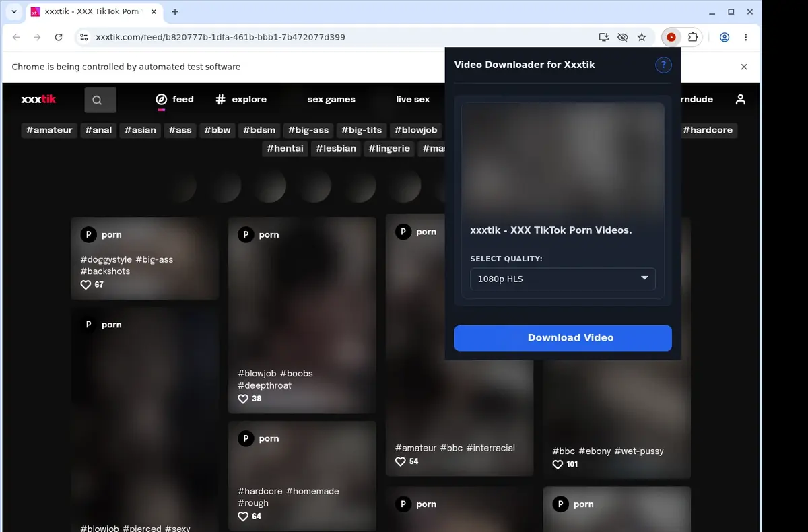This screenshot has height=532, width=808.
Task: Click the #homemade hashtag in the card
Action: coord(312,492)
